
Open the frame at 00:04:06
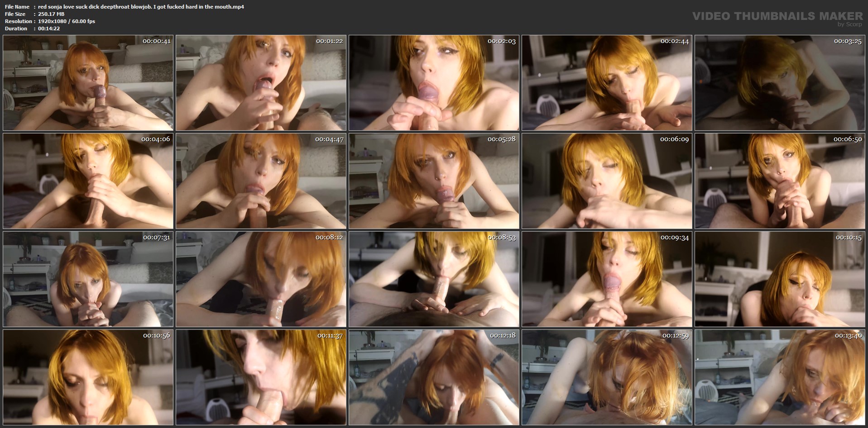click(88, 181)
